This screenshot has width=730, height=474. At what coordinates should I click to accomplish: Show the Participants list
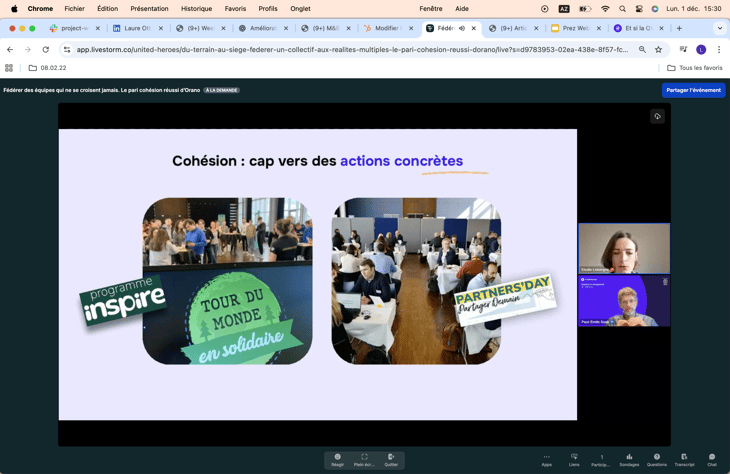click(x=601, y=459)
